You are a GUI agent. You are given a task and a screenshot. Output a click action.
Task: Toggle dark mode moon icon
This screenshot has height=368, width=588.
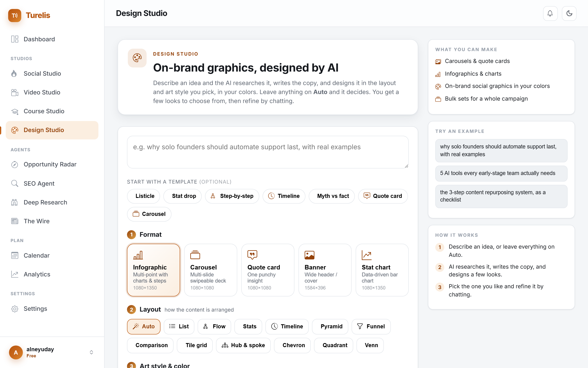pos(569,13)
